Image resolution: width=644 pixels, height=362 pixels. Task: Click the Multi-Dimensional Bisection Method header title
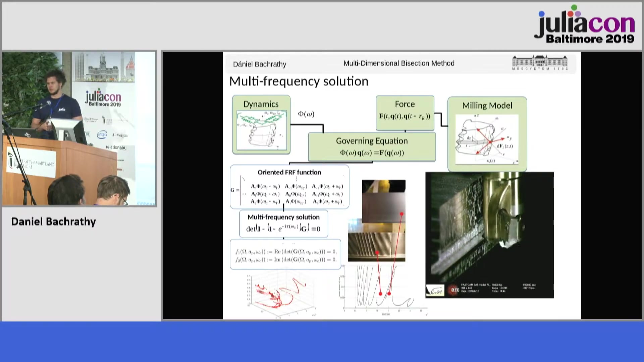pos(399,63)
